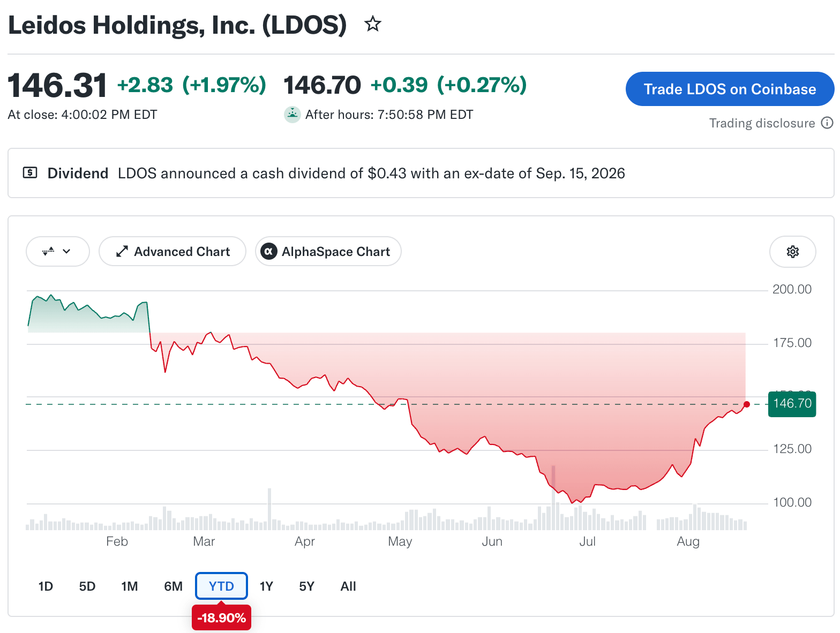Click the after hours sunset icon
Viewport: 840px width, 633px height.
(292, 115)
